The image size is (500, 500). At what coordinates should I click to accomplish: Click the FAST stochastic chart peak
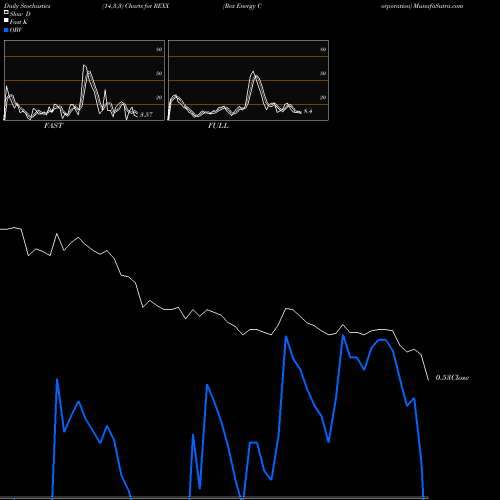click(x=84, y=65)
